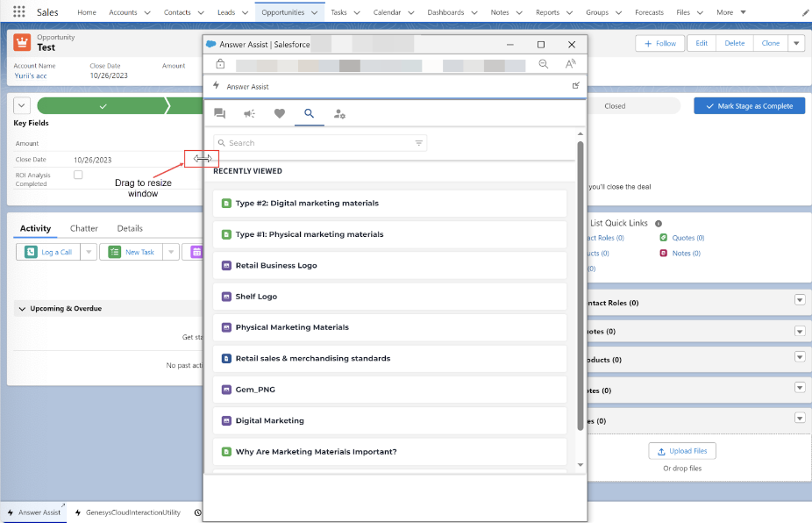
Task: Switch to the Chatter tab
Action: pyautogui.click(x=84, y=228)
